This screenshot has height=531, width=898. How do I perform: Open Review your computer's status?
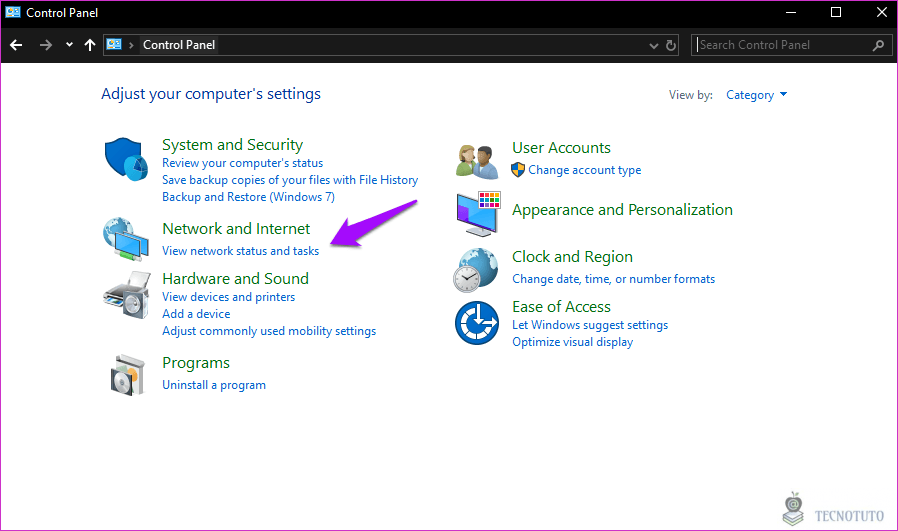pyautogui.click(x=242, y=163)
